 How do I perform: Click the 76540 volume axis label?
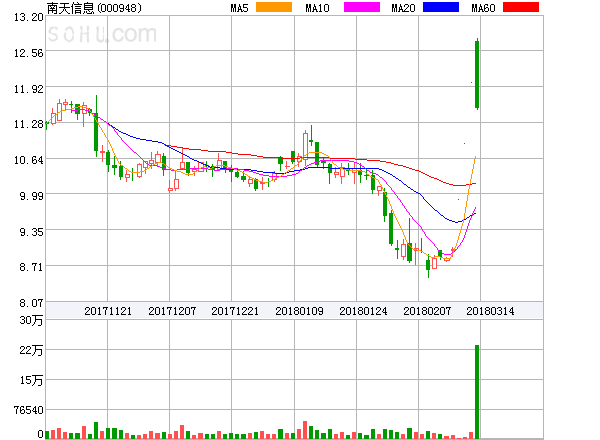[29, 411]
